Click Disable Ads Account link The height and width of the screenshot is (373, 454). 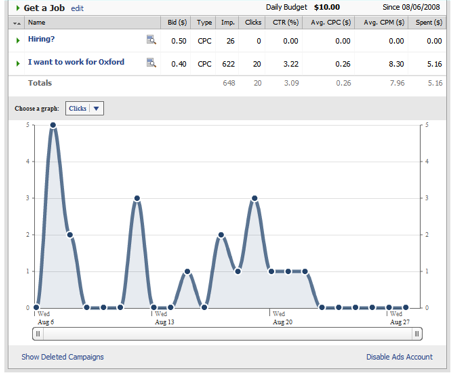[x=399, y=357]
